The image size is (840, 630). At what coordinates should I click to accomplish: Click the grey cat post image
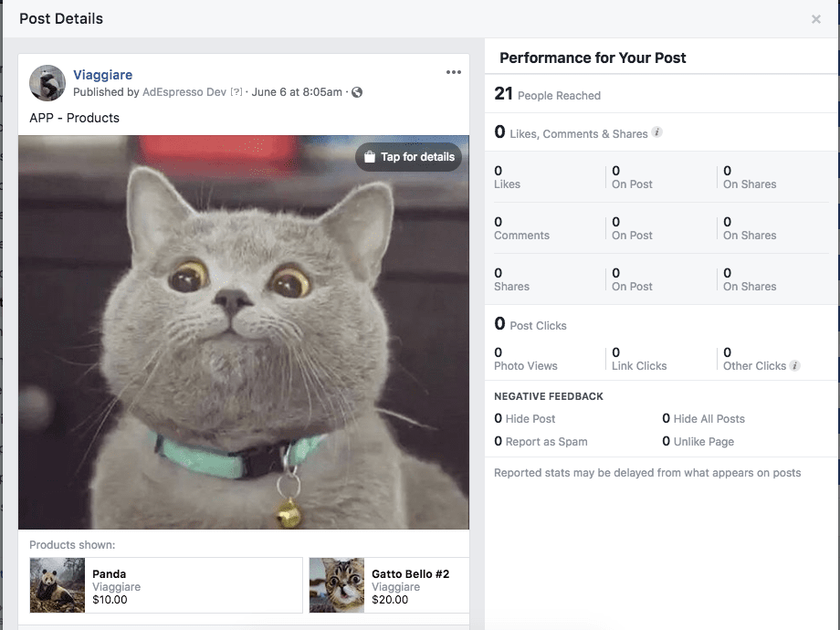[x=244, y=332]
